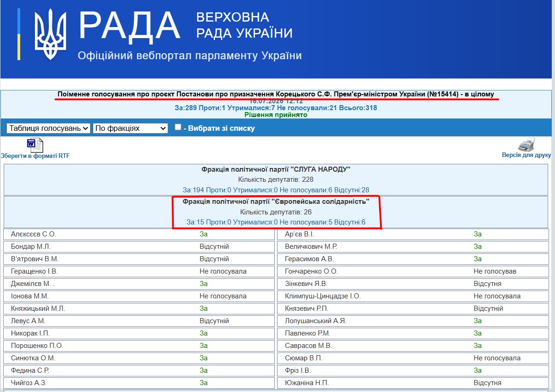The image size is (555, 392).
Task: Select deputy Іонова М.М.
Action: coord(29,296)
